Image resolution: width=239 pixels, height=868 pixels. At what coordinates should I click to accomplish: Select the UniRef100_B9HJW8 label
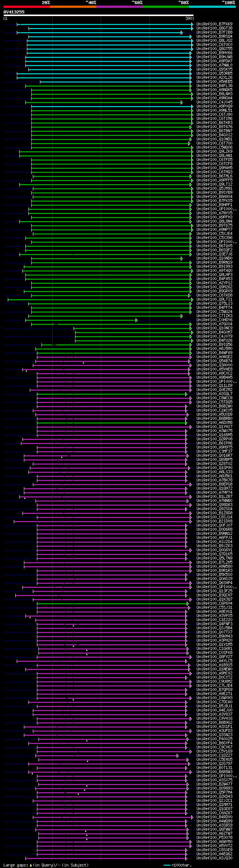[x=214, y=57]
